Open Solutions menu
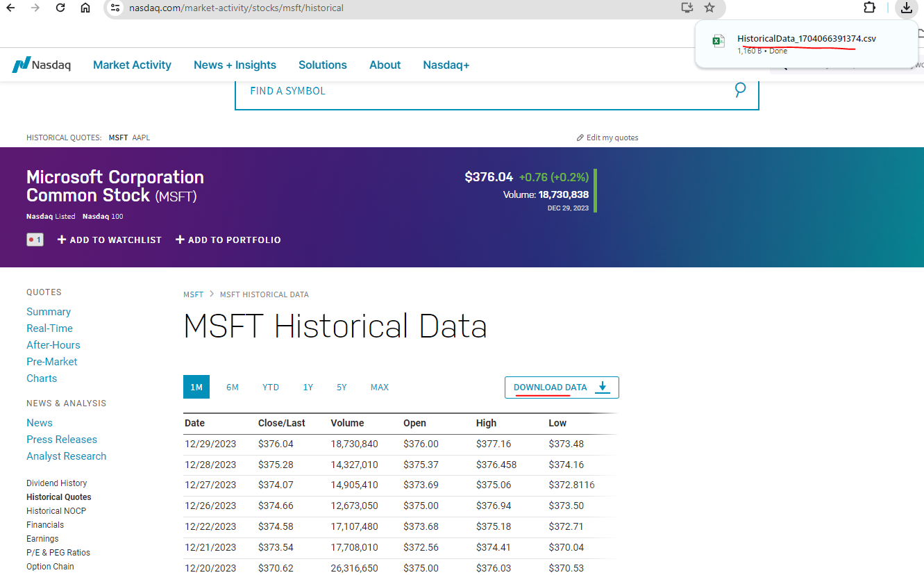This screenshot has width=924, height=575. click(x=323, y=65)
